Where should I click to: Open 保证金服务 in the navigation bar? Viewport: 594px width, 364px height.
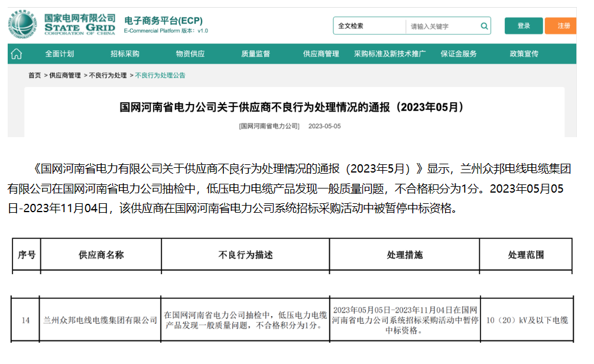coord(458,54)
